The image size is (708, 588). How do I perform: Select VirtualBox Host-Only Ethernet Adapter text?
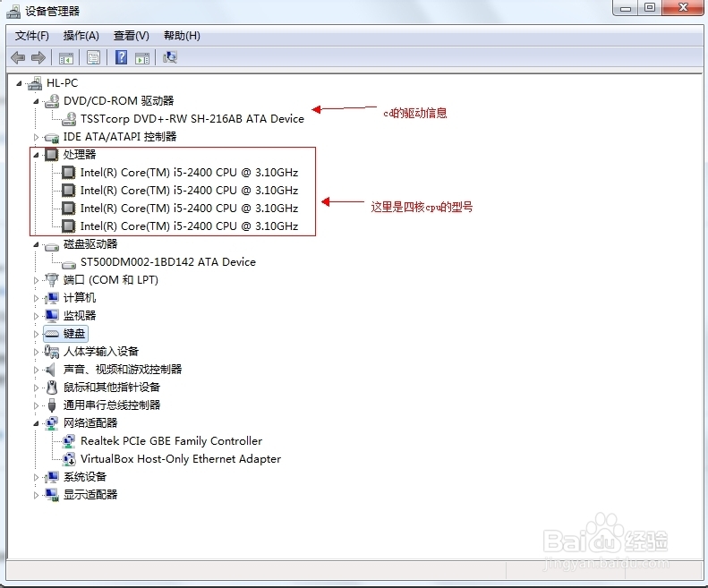pyautogui.click(x=181, y=459)
